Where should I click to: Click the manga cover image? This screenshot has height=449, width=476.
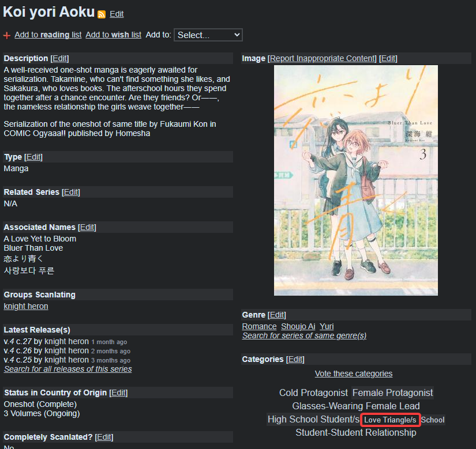coord(356,180)
